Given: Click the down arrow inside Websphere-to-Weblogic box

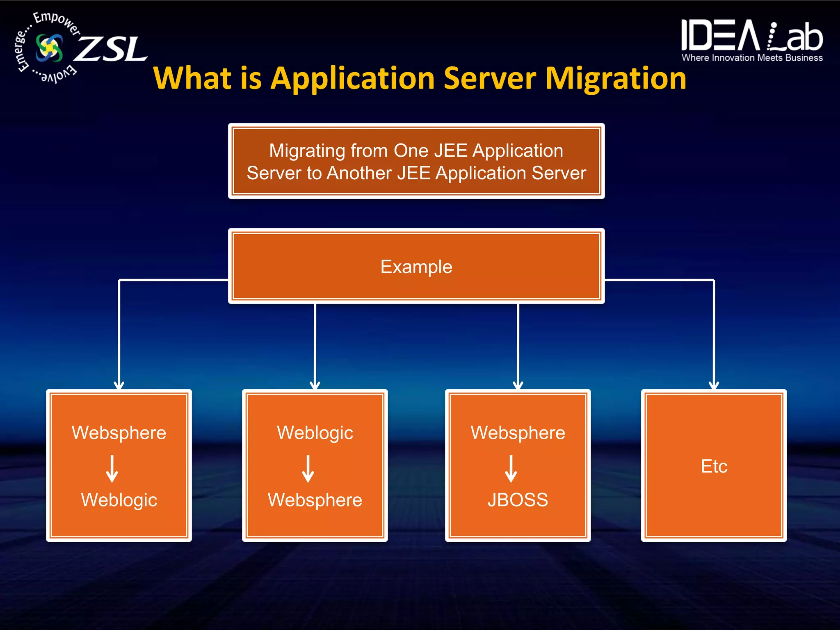Looking at the screenshot, I should tap(112, 469).
